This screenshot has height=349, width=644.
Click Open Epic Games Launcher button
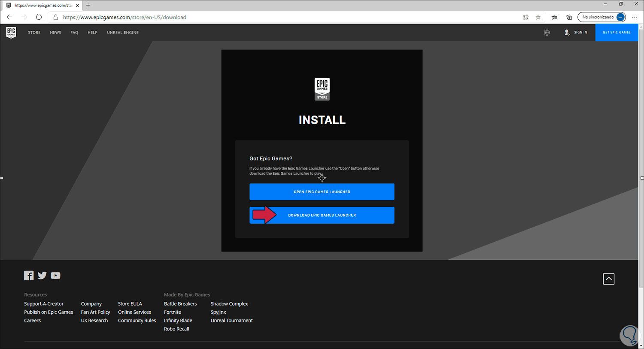click(322, 192)
